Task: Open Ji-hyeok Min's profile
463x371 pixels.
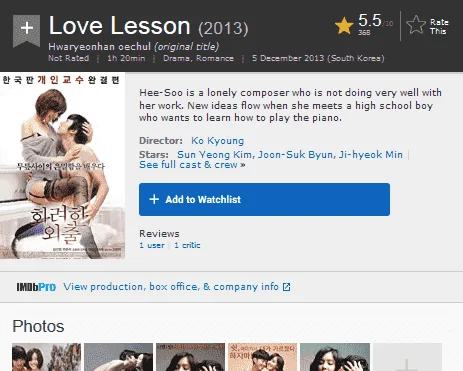Action: (x=371, y=155)
